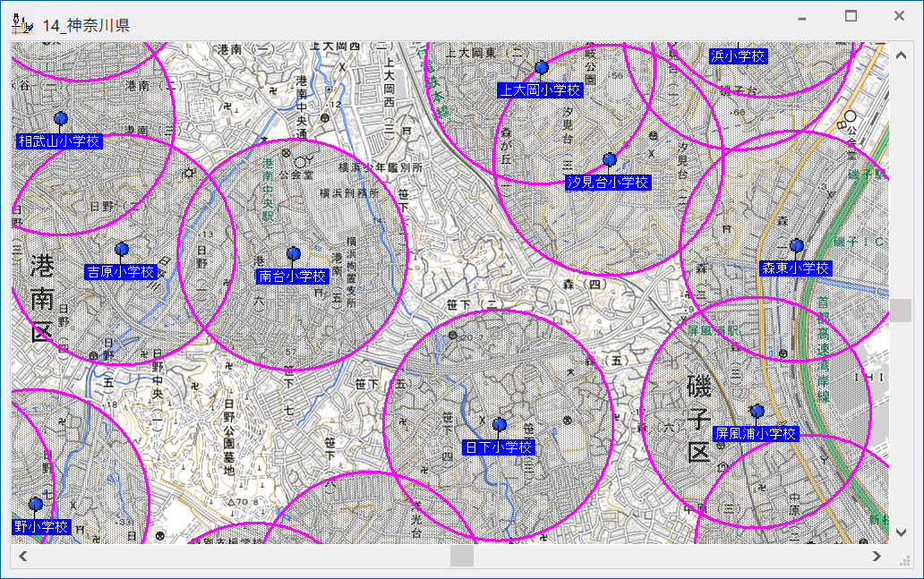This screenshot has width=924, height=579.
Task: Click the 磯子区 ward name on map
Action: (699, 418)
